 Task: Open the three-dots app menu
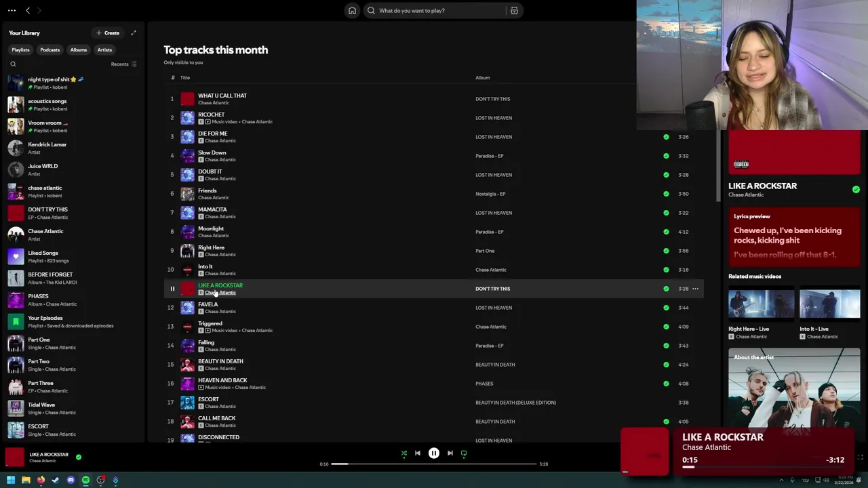coord(12,10)
